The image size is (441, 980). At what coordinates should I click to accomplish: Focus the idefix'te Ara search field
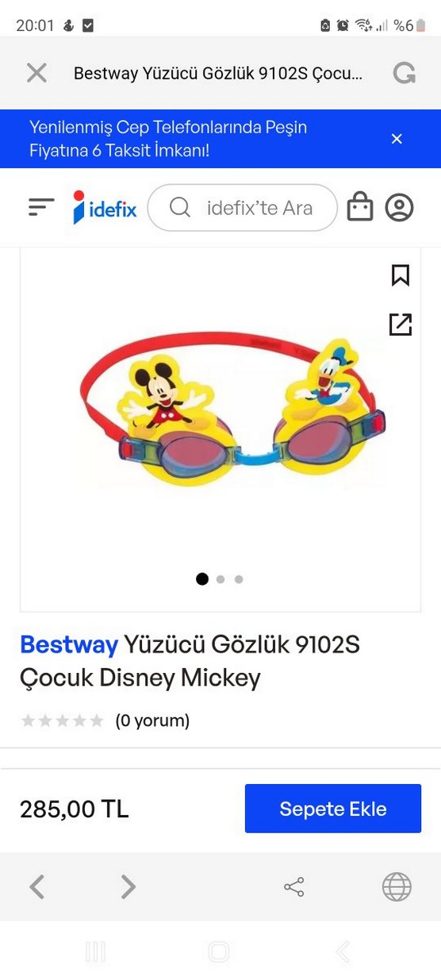243,208
